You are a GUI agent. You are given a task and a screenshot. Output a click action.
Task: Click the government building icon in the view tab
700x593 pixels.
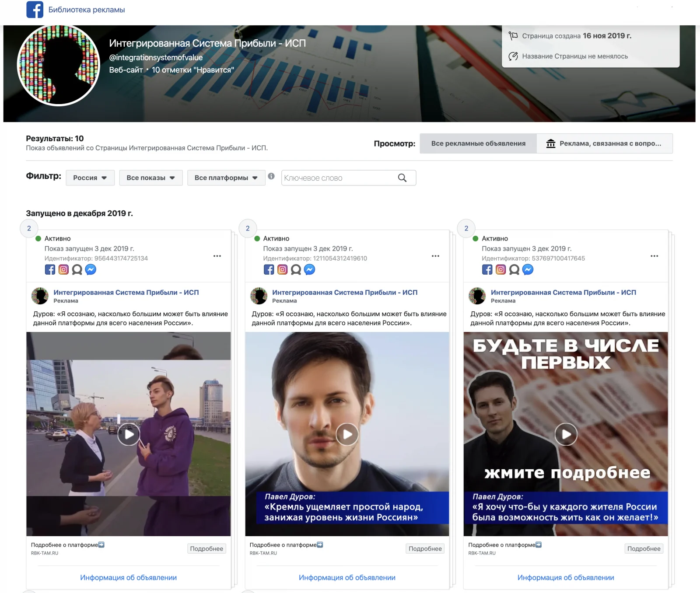(551, 143)
